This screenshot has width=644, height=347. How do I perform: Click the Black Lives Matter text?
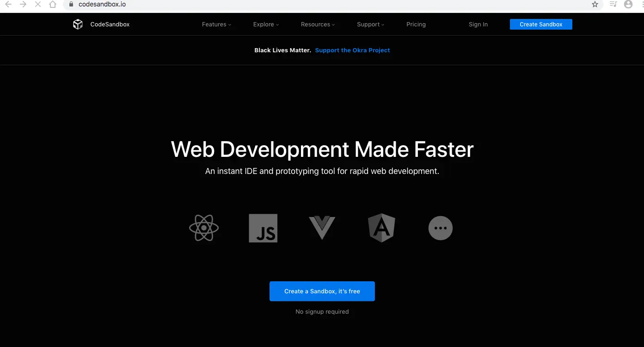click(282, 50)
